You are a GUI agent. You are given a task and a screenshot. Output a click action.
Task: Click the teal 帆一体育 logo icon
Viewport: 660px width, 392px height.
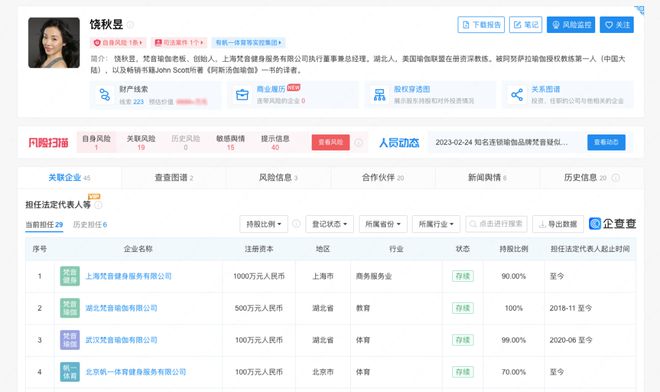[69, 372]
